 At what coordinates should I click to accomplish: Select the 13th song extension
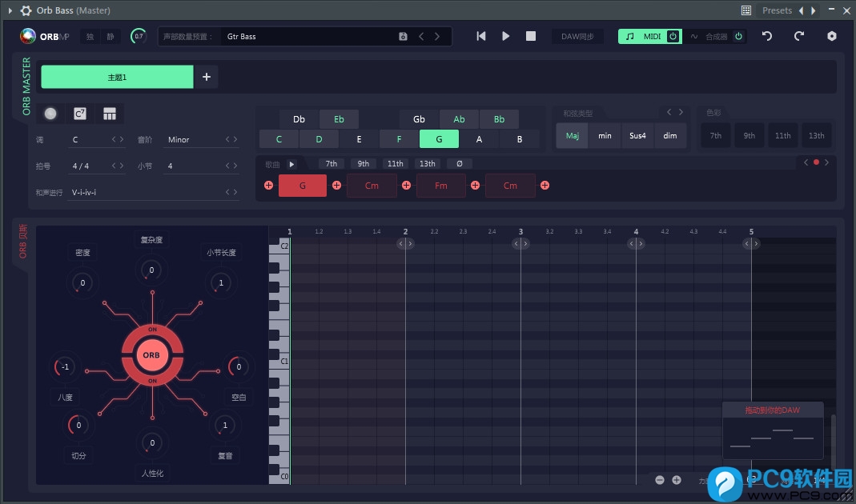[428, 164]
